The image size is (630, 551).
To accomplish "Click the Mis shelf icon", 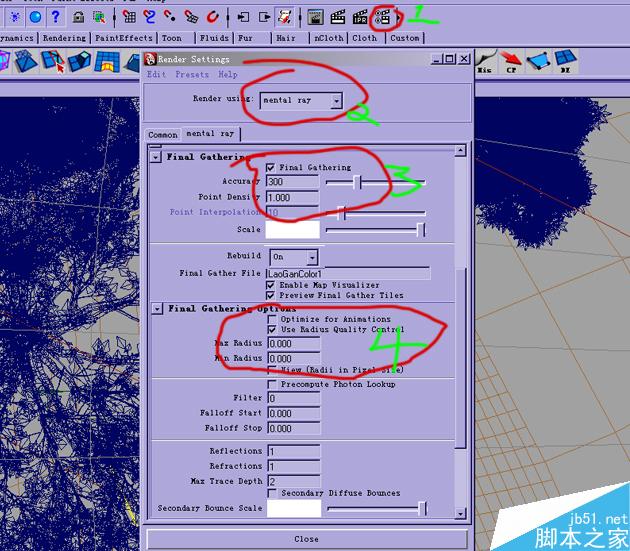I will [486, 61].
